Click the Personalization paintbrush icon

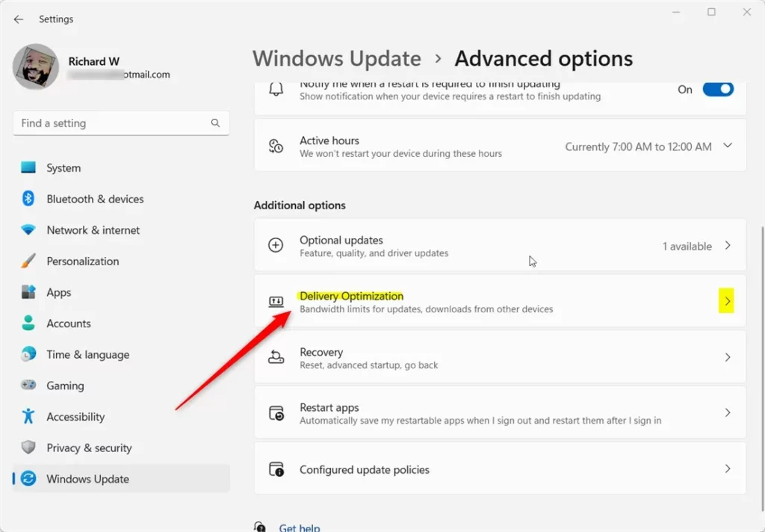click(x=28, y=261)
